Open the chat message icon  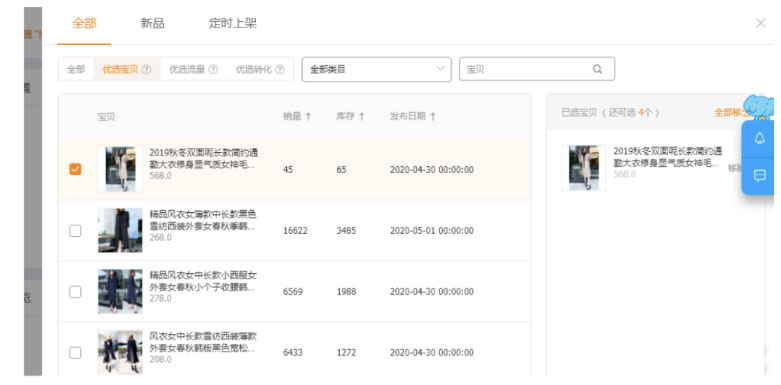[x=760, y=175]
